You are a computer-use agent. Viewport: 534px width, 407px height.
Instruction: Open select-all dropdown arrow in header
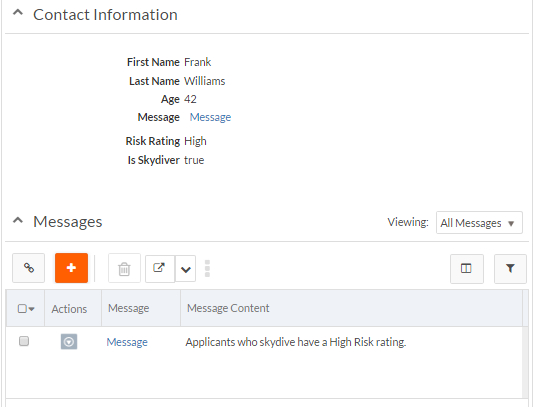coord(32,309)
